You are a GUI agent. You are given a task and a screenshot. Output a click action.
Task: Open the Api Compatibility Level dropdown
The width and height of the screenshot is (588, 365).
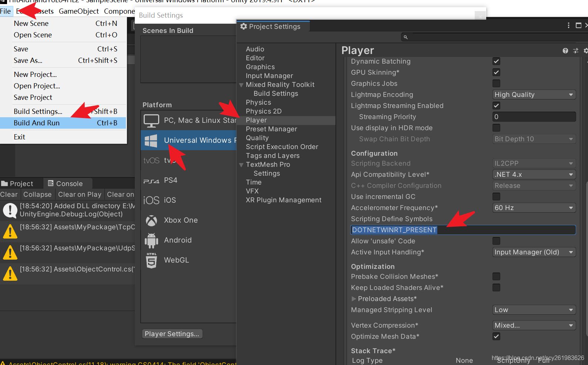(x=534, y=175)
